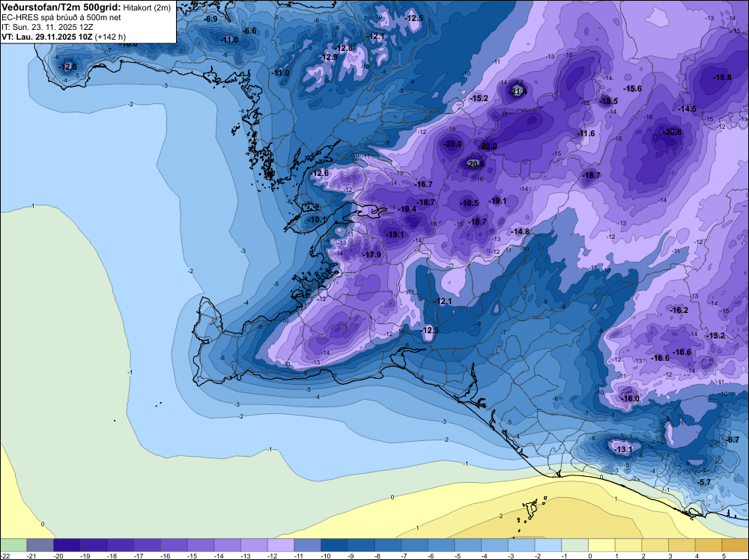The width and height of the screenshot is (749, 560).
Task: Select the light lavender legend swatch between -12 and -11
Action: click(281, 545)
